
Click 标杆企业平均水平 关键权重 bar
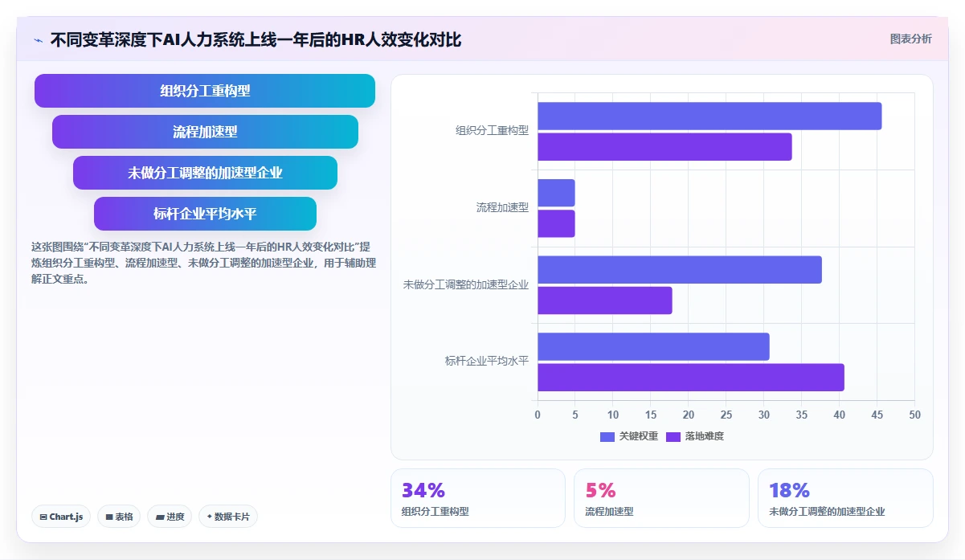[x=653, y=346]
